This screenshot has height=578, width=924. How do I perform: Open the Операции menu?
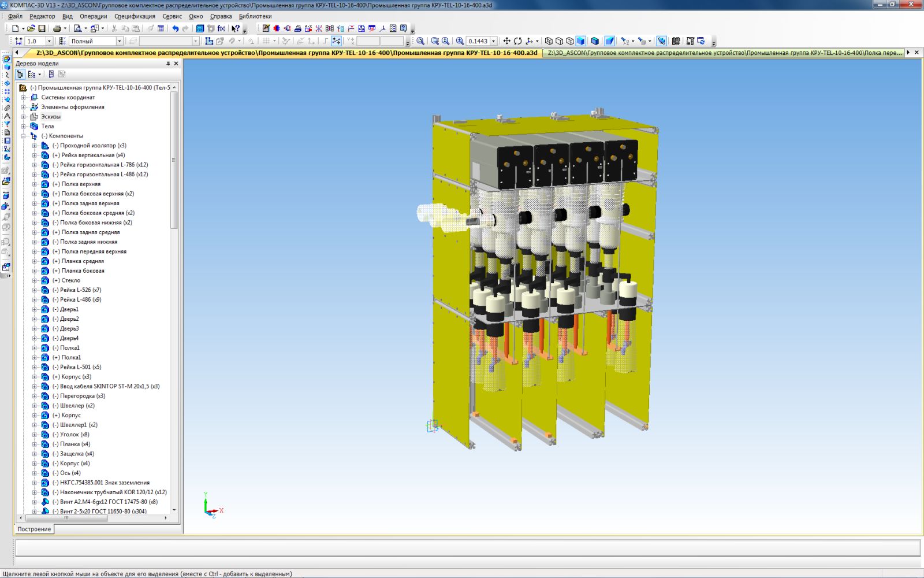coord(93,16)
